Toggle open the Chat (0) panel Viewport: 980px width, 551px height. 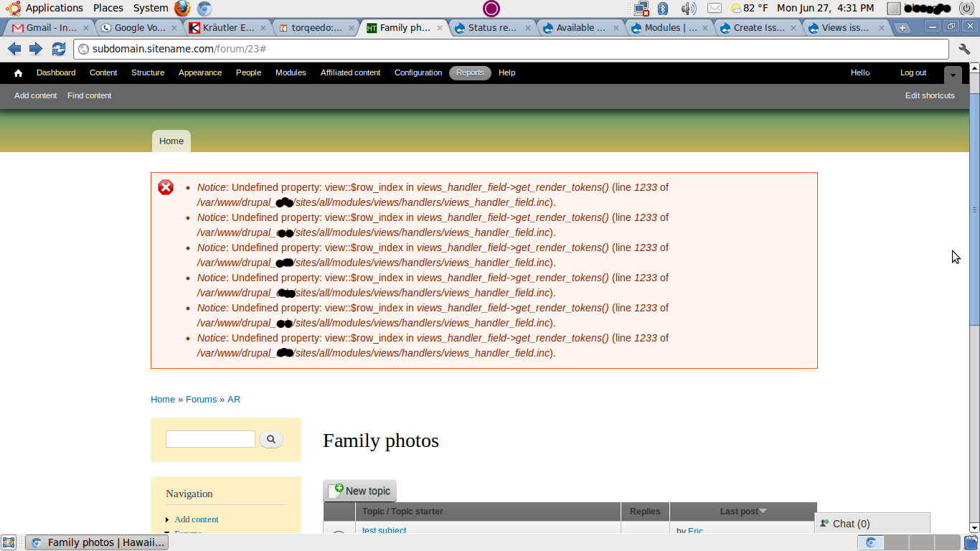851,523
